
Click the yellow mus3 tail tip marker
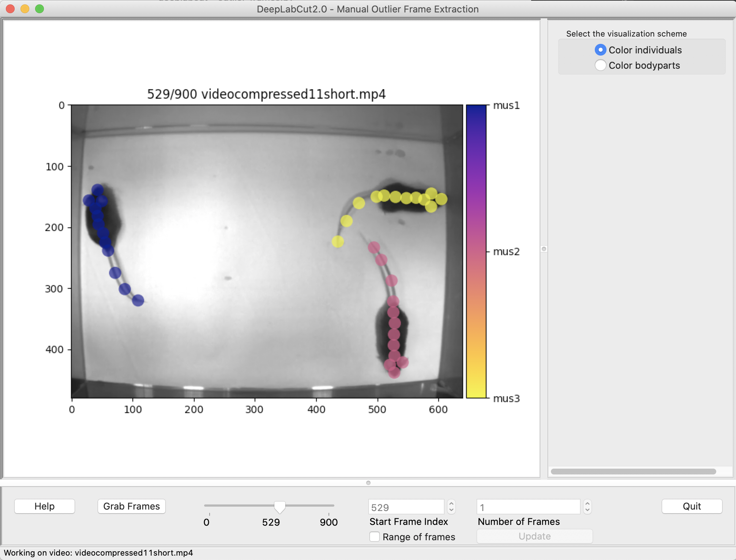[x=338, y=241]
